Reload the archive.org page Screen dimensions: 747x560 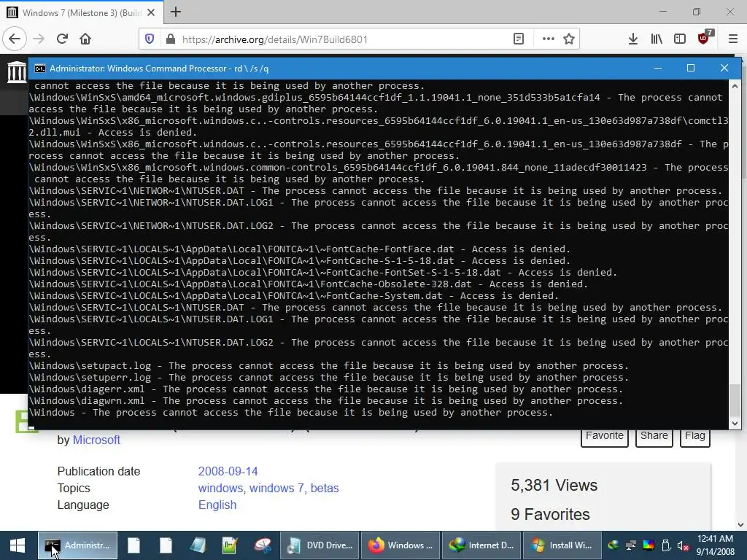62,39
